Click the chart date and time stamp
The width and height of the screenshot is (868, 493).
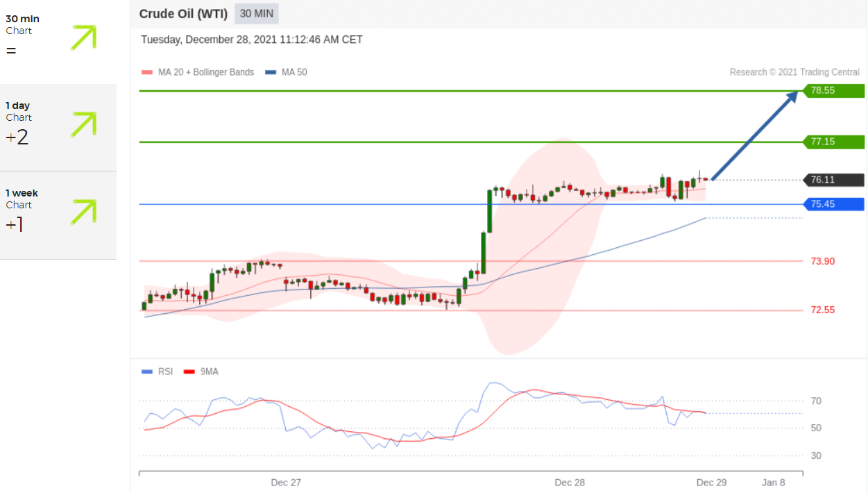coord(252,40)
